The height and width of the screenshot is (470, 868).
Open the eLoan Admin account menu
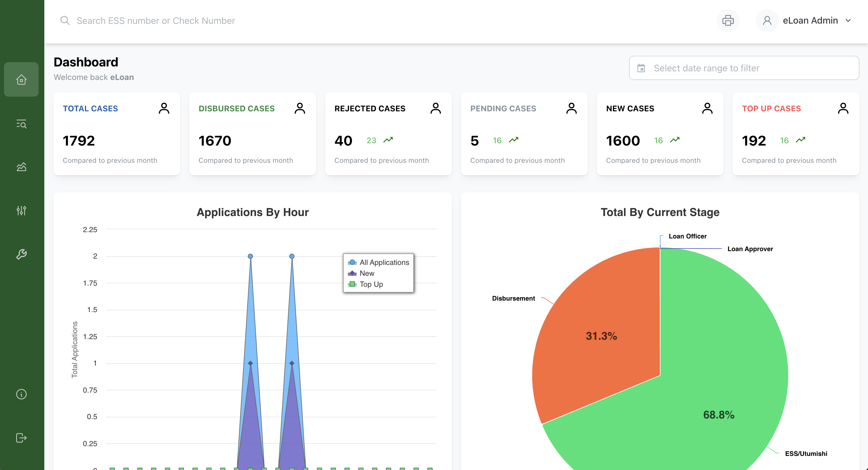tap(804, 20)
